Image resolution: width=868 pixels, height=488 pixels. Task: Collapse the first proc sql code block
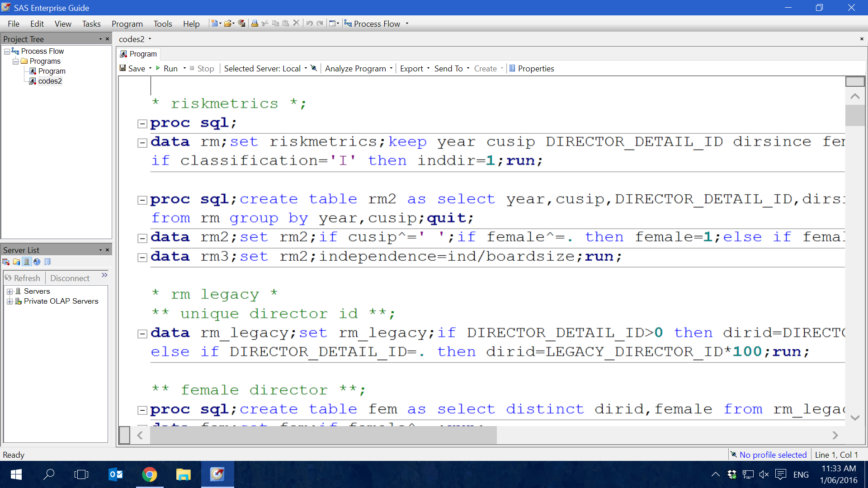pos(142,123)
